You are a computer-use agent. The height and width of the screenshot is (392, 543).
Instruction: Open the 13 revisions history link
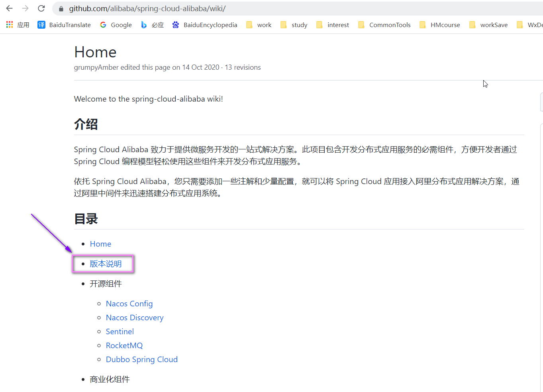point(243,67)
